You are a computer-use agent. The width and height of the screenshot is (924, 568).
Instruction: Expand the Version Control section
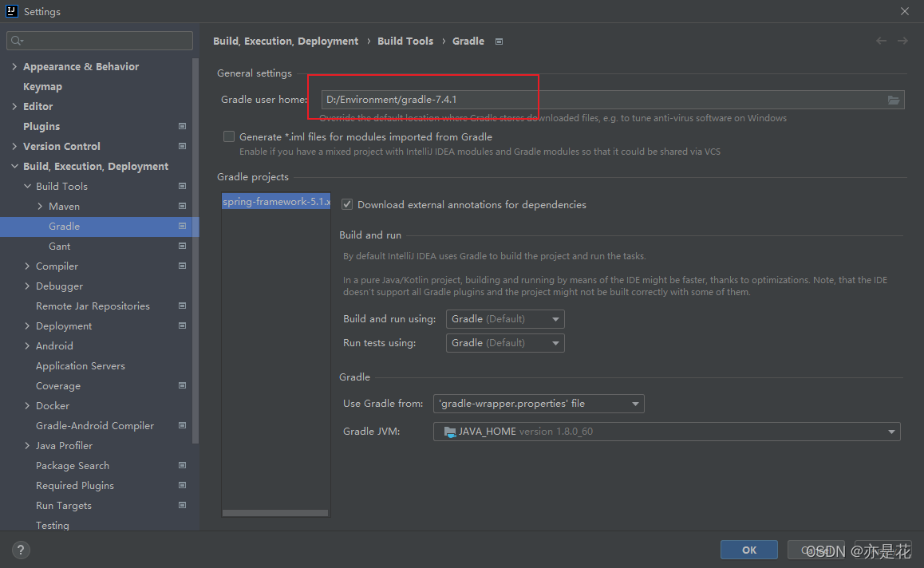coord(14,146)
